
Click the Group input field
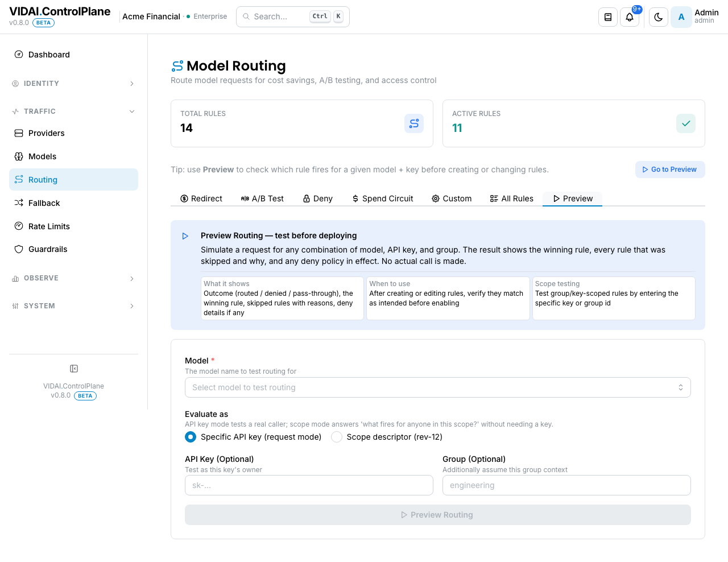point(566,485)
